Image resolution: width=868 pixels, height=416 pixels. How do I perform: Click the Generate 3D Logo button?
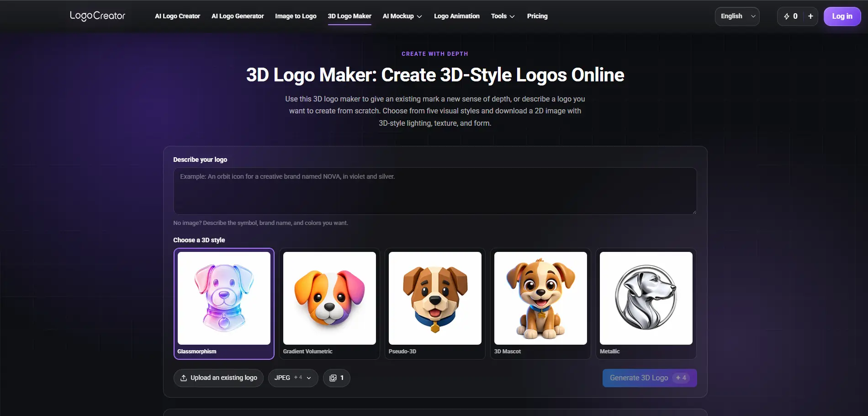(x=650, y=378)
